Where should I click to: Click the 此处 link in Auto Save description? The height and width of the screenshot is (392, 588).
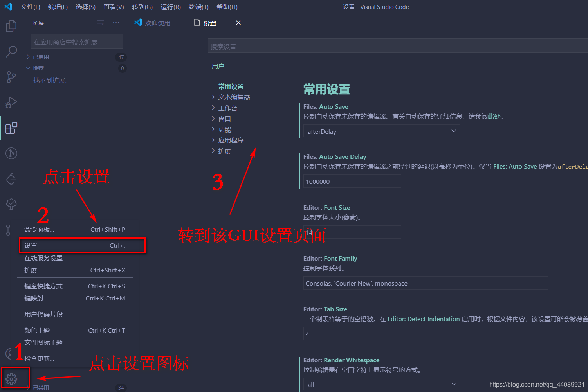(x=494, y=116)
